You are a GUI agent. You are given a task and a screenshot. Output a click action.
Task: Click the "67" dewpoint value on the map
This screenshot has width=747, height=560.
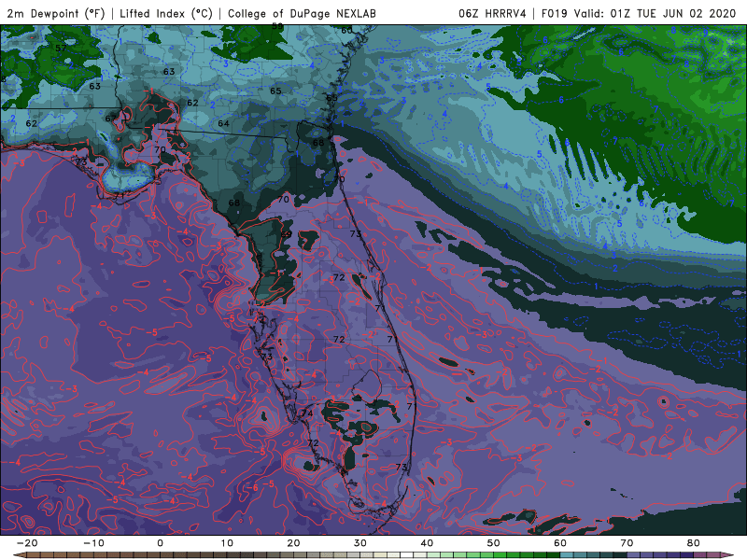click(x=110, y=119)
